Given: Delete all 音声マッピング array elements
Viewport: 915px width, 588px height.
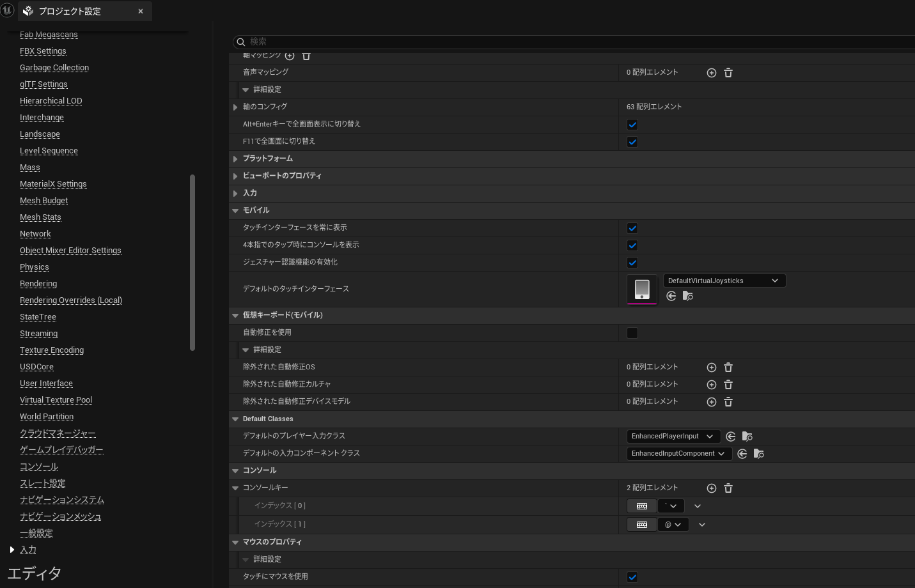Looking at the screenshot, I should pos(728,73).
